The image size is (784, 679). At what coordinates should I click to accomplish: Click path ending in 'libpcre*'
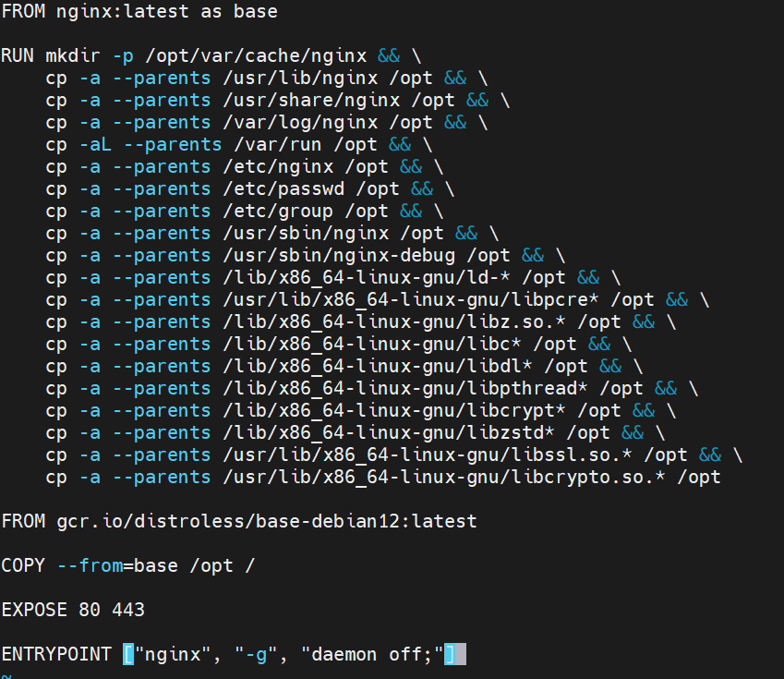411,299
